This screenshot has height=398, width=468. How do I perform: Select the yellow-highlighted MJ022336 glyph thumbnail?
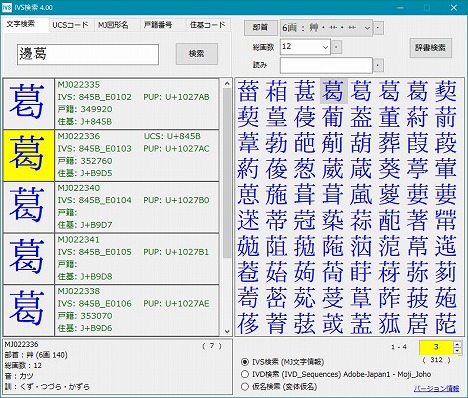pos(29,155)
